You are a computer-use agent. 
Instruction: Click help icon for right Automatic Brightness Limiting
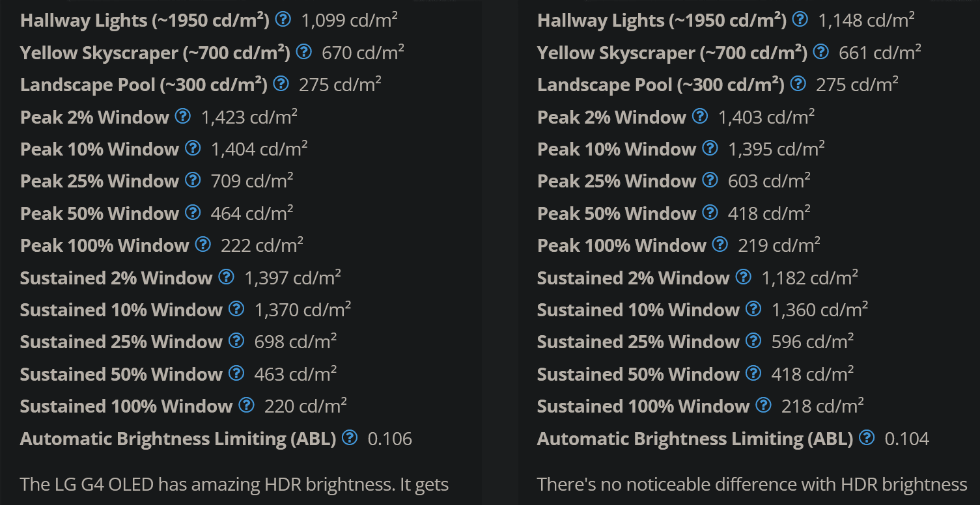click(x=867, y=438)
